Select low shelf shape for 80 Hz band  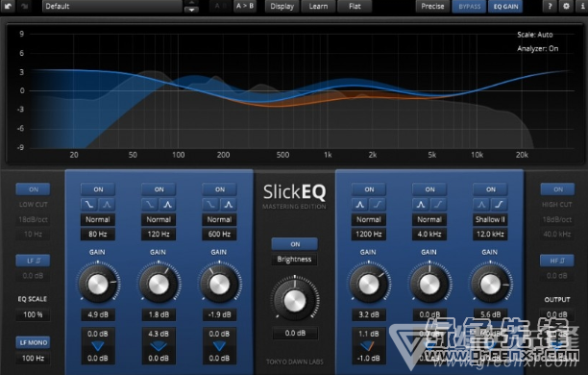pos(89,205)
